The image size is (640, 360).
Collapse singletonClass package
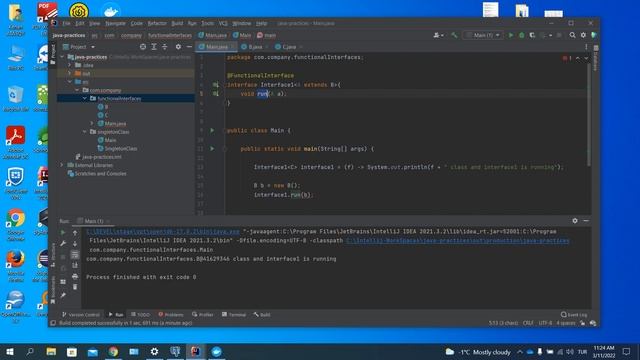click(x=84, y=132)
